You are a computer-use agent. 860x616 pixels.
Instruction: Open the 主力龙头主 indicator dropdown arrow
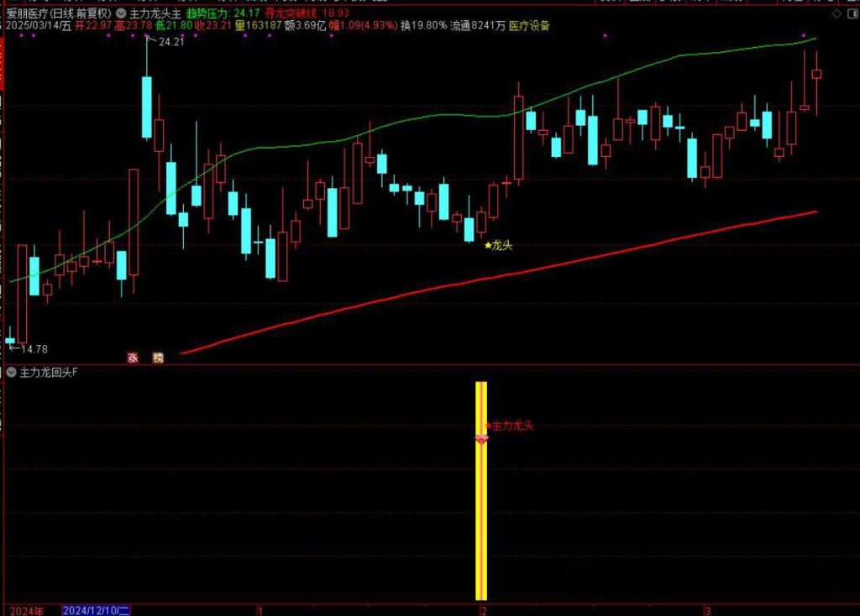(x=123, y=13)
